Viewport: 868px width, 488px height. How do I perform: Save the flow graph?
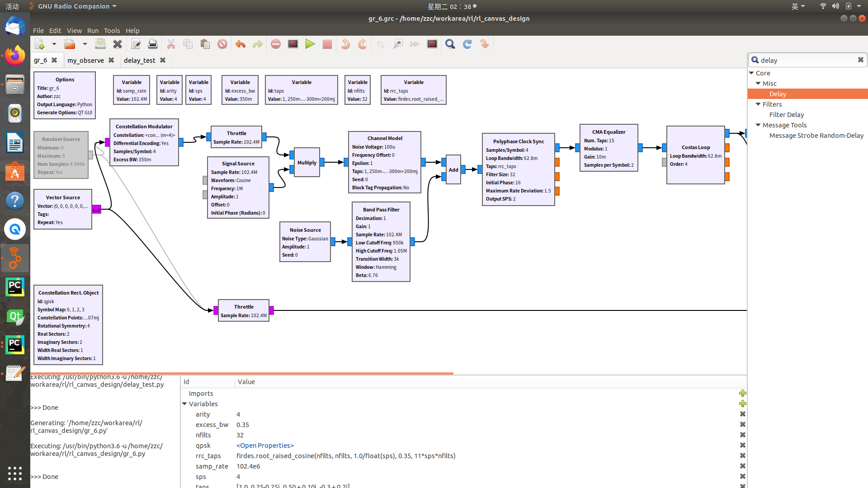tap(100, 44)
